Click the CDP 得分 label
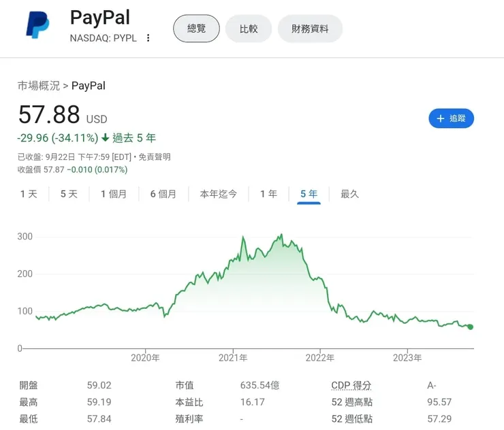The image size is (504, 430). (x=351, y=385)
